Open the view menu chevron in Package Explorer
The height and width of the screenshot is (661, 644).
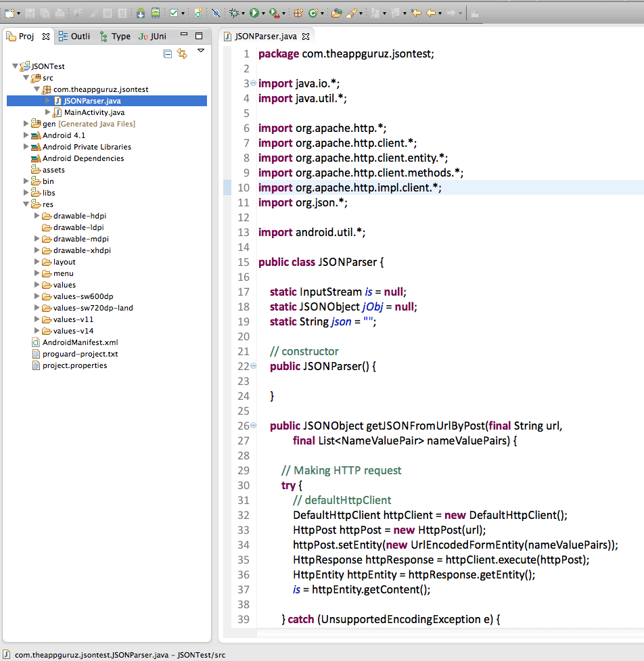(200, 51)
